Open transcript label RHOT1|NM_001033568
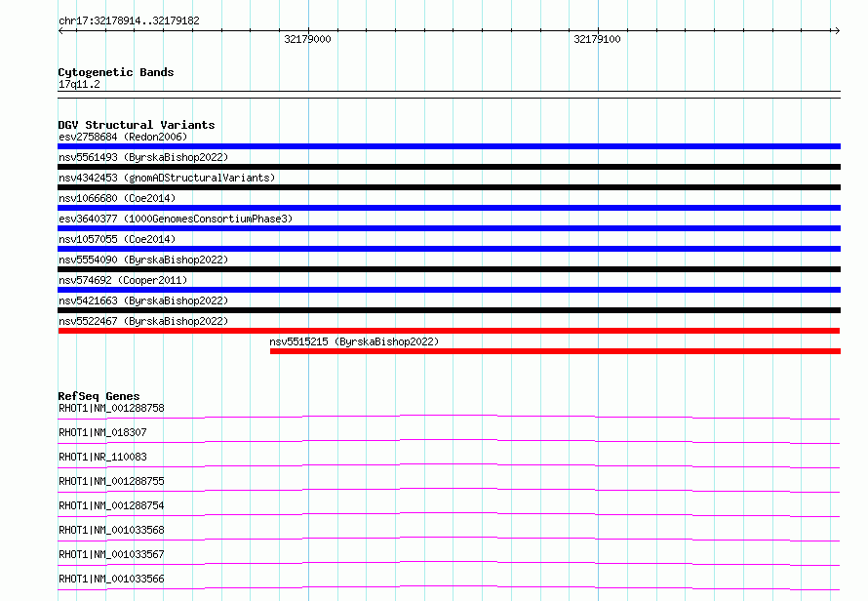 tap(111, 530)
